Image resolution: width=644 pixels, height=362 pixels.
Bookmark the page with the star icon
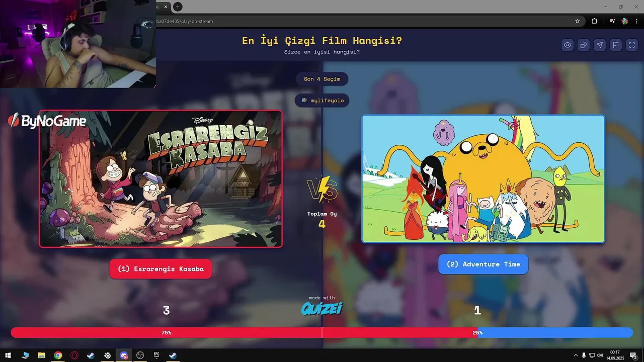click(578, 21)
